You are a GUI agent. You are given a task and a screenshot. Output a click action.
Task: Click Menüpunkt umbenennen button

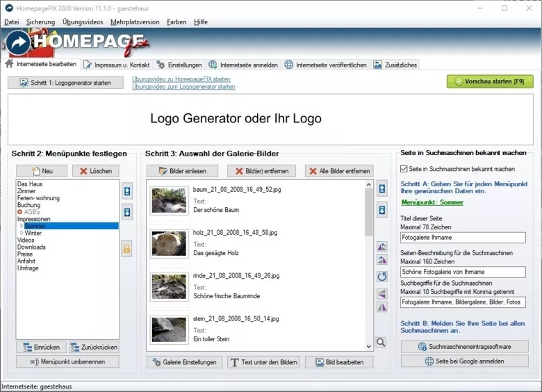tap(68, 362)
